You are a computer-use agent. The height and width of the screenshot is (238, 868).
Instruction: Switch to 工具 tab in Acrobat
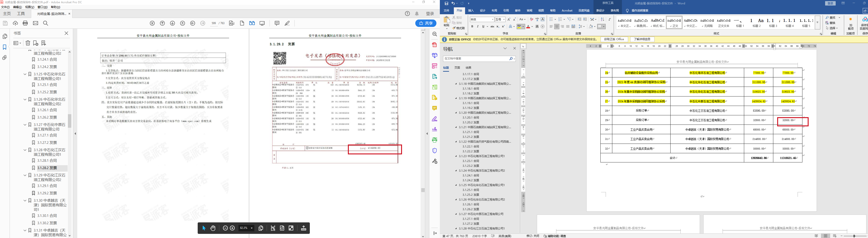point(21,14)
